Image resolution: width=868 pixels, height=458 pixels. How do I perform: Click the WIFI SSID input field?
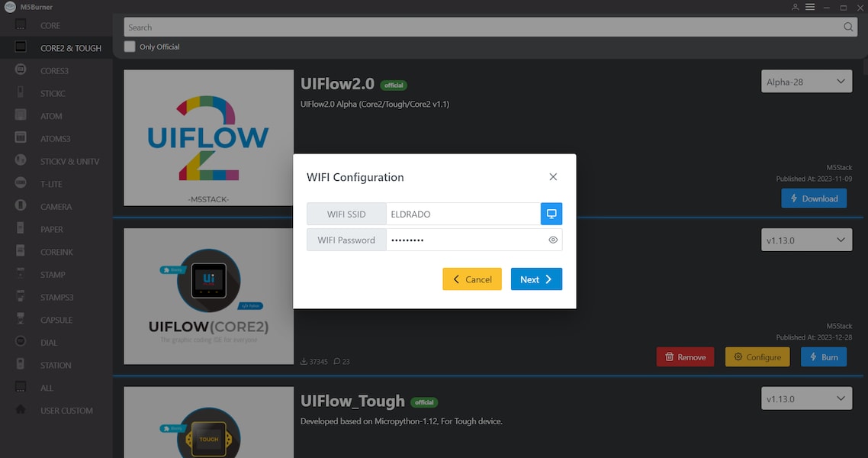pos(463,214)
